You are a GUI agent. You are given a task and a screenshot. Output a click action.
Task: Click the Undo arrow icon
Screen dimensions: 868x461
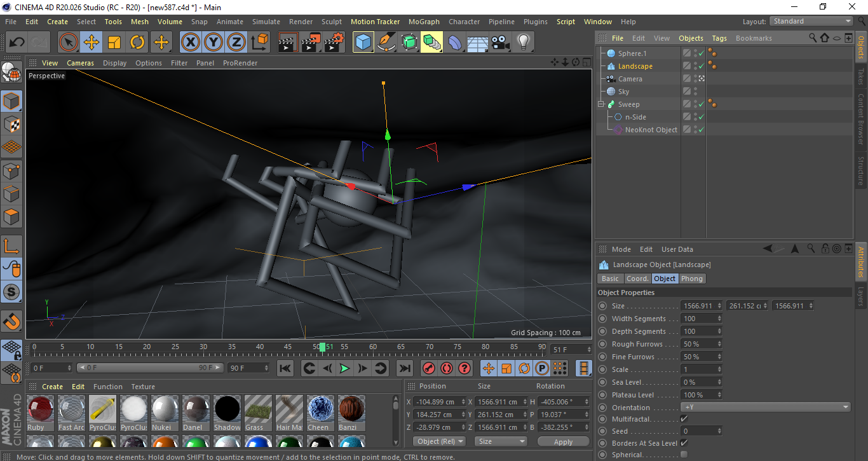pos(17,43)
